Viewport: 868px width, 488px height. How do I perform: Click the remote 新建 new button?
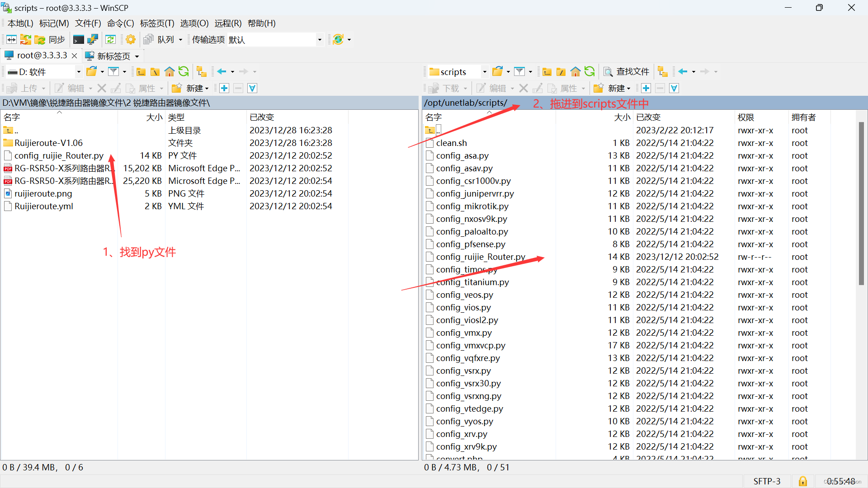(x=613, y=88)
